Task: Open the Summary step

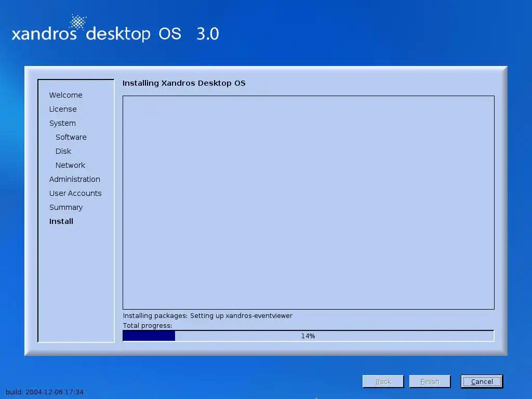Action: [66, 207]
